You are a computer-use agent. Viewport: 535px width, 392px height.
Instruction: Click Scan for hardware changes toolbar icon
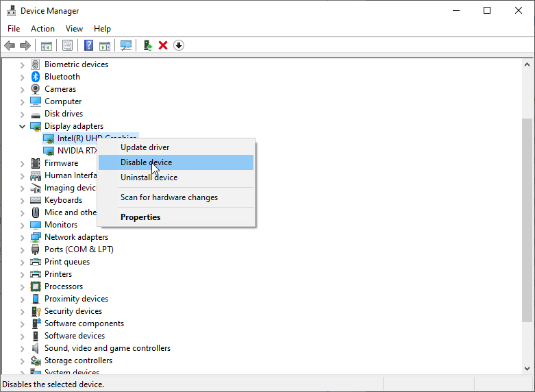coord(126,45)
